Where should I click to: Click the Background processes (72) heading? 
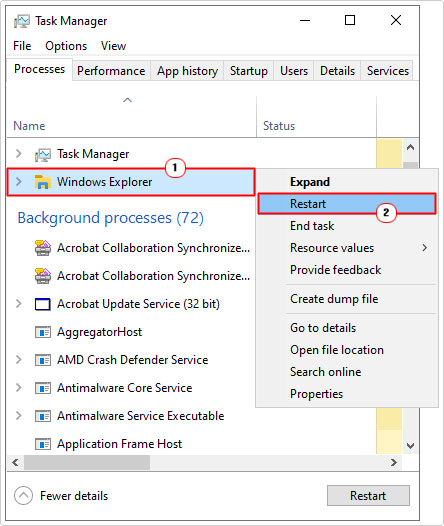click(x=111, y=218)
